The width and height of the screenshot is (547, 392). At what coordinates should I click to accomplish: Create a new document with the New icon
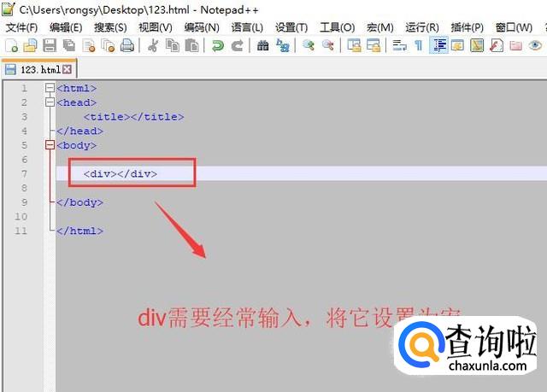point(12,45)
